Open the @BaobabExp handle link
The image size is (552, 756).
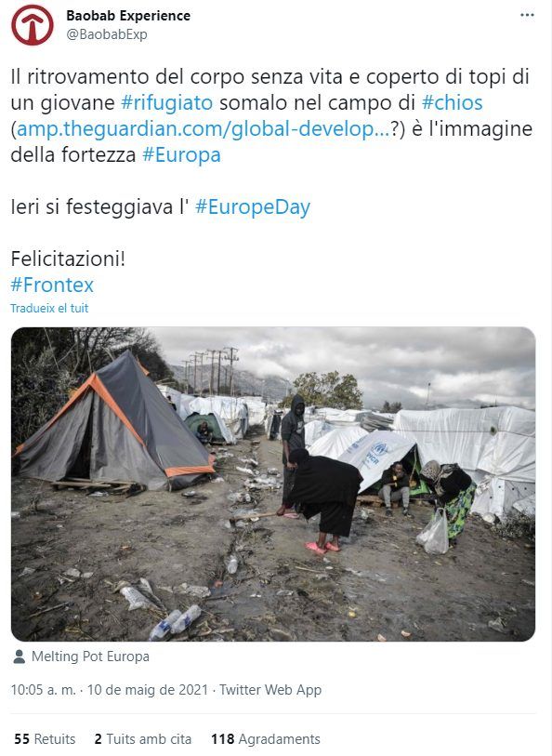pos(107,34)
